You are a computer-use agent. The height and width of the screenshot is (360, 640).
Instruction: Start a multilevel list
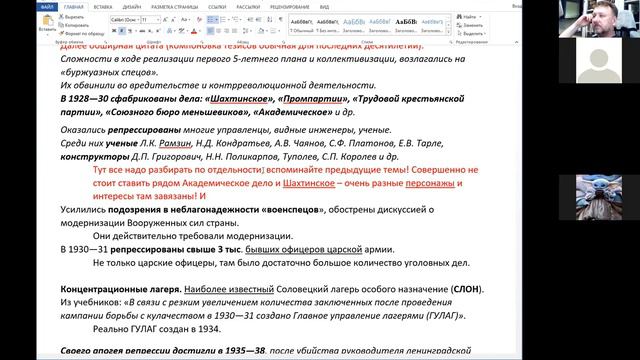click(236, 20)
